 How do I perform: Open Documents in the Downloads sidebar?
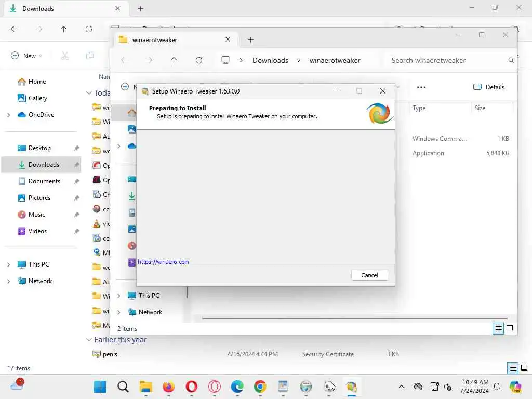(x=44, y=181)
